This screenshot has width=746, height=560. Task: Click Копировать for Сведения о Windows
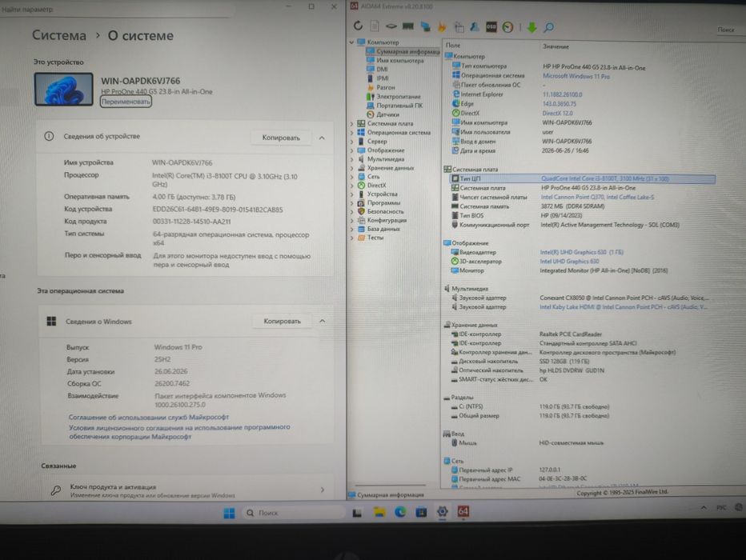(x=282, y=322)
